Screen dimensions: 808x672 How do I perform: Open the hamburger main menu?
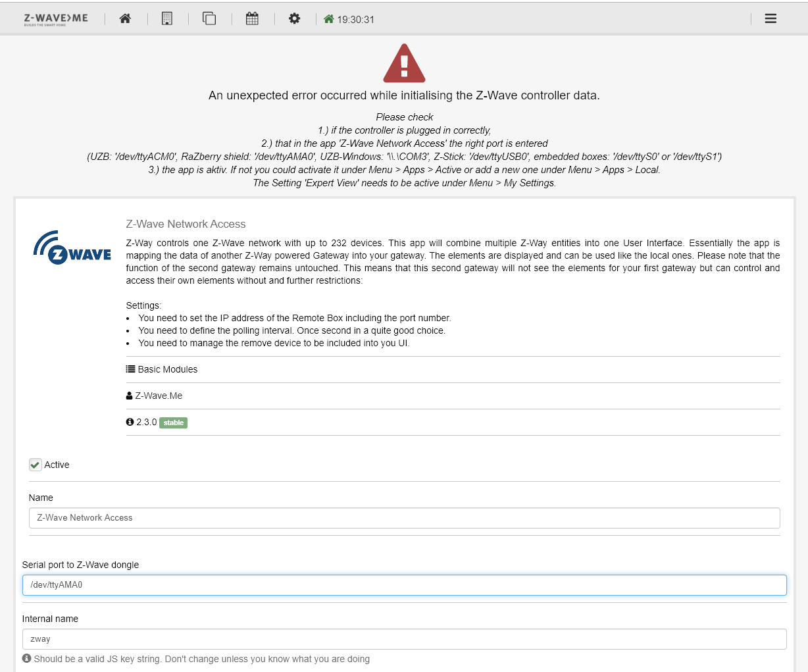[x=770, y=18]
